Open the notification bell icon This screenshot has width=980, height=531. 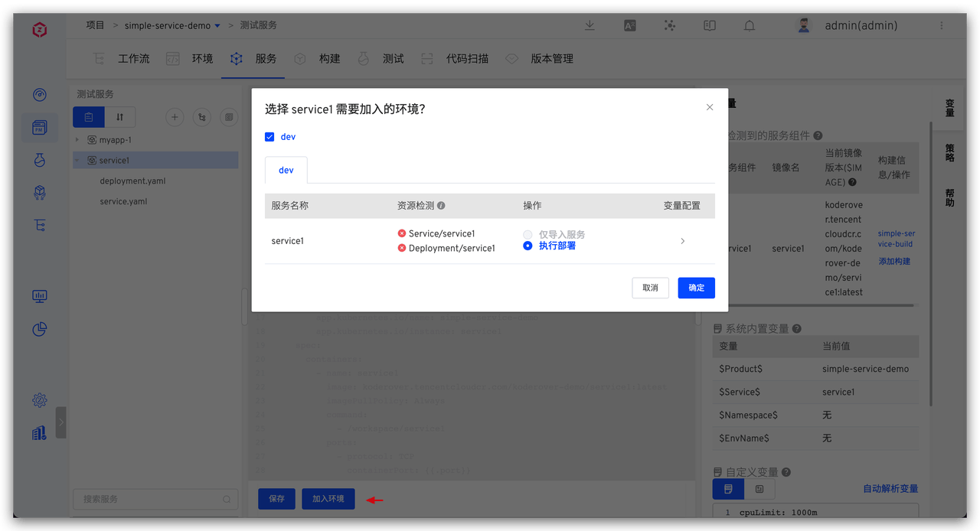(749, 25)
